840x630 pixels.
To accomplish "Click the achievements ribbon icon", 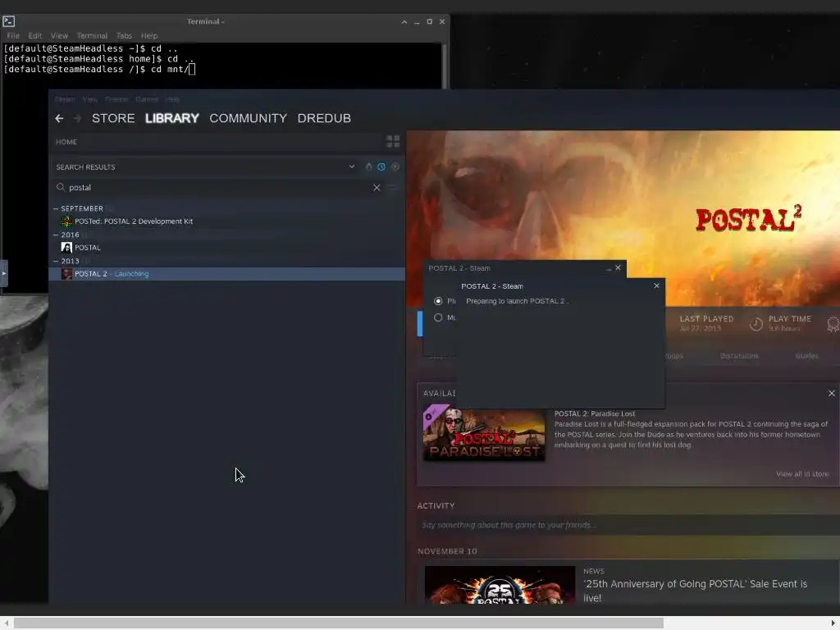I will tap(833, 323).
